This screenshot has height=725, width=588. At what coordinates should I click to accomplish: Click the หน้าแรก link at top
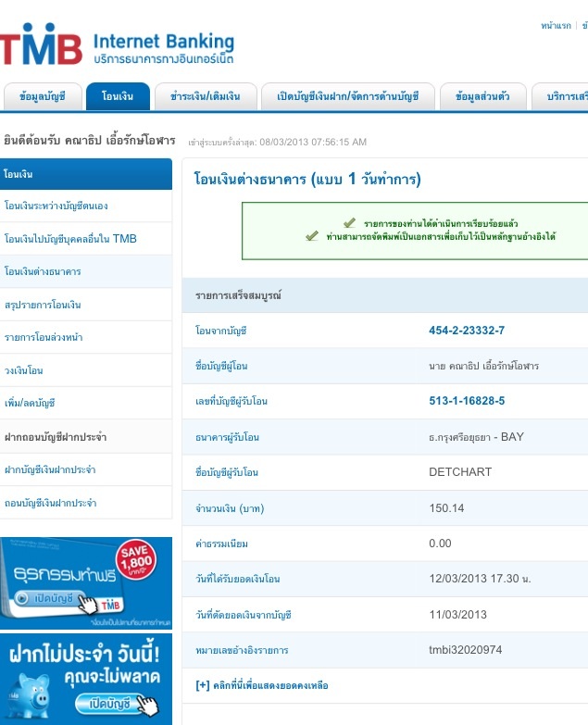(x=557, y=26)
